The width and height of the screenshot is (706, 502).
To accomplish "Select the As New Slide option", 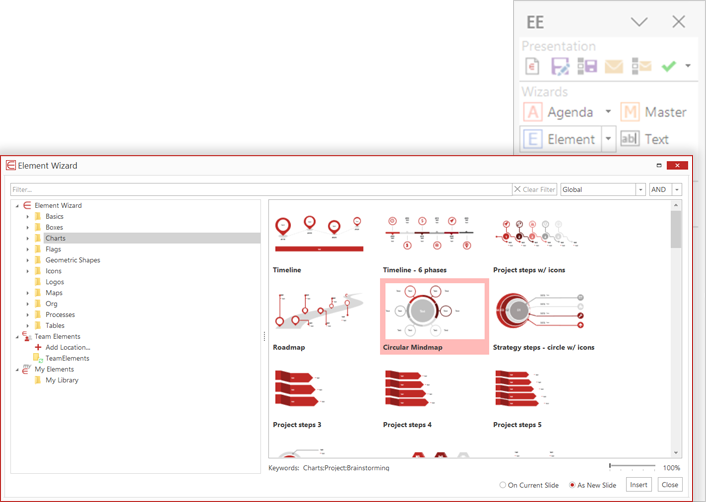I will click(573, 485).
